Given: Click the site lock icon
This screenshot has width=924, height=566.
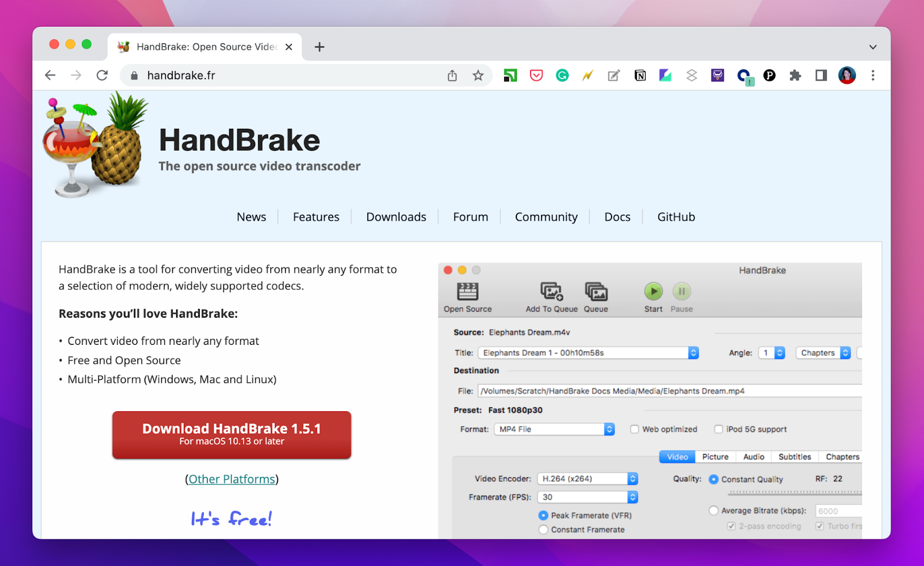Looking at the screenshot, I should 134,75.
